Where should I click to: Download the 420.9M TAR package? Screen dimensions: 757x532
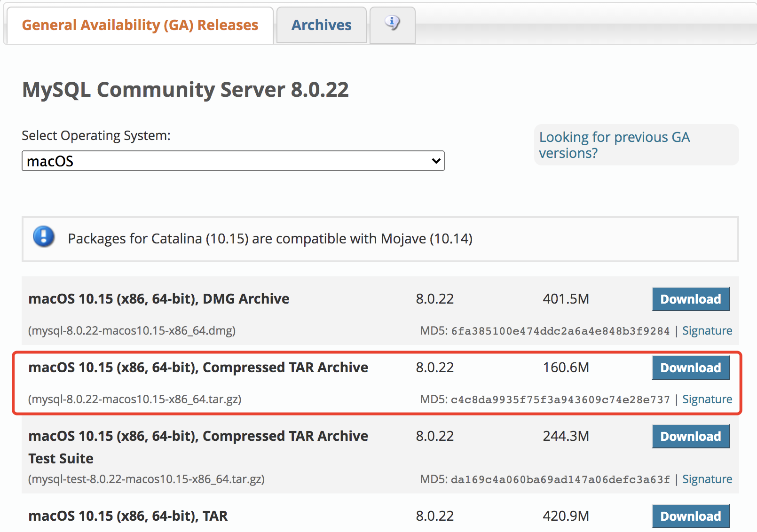691,516
